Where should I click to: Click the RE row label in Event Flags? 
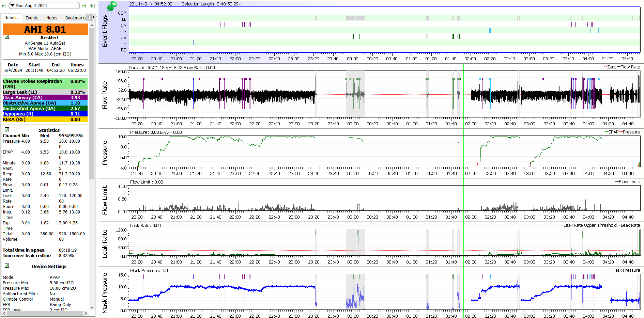(124, 50)
